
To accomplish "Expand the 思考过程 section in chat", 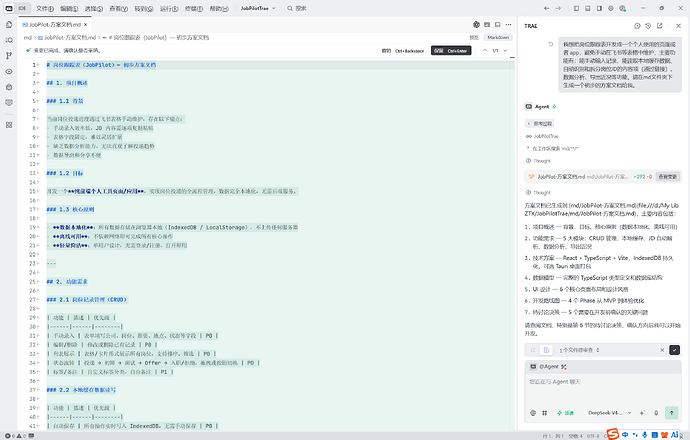I will [x=540, y=124].
